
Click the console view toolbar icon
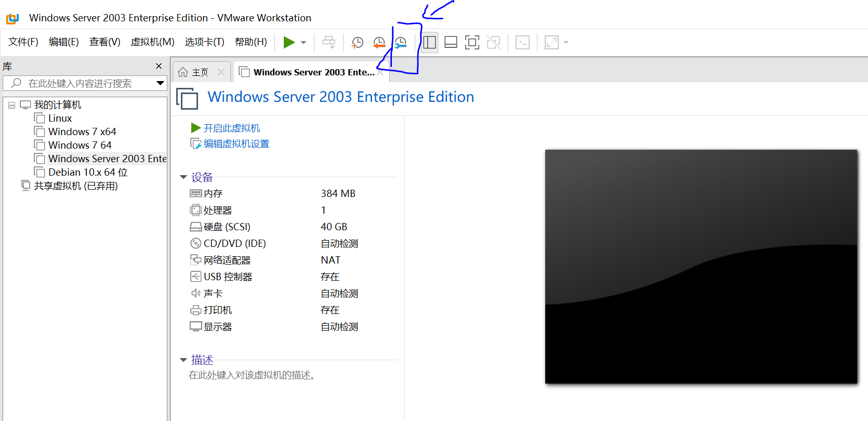[x=522, y=42]
